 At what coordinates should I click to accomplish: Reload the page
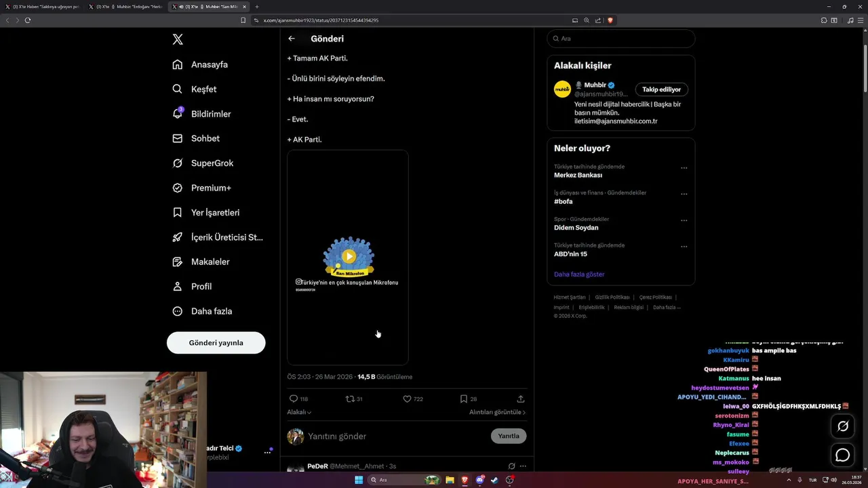tap(28, 20)
